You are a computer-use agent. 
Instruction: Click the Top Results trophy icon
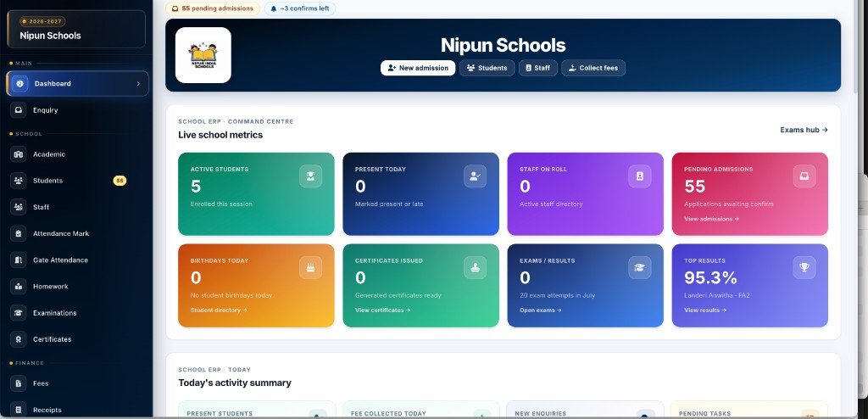click(x=804, y=268)
